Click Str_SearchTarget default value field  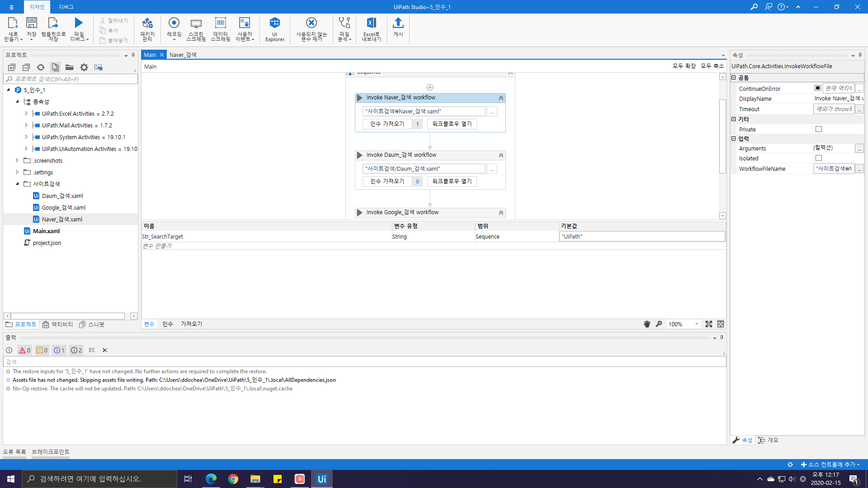click(642, 236)
